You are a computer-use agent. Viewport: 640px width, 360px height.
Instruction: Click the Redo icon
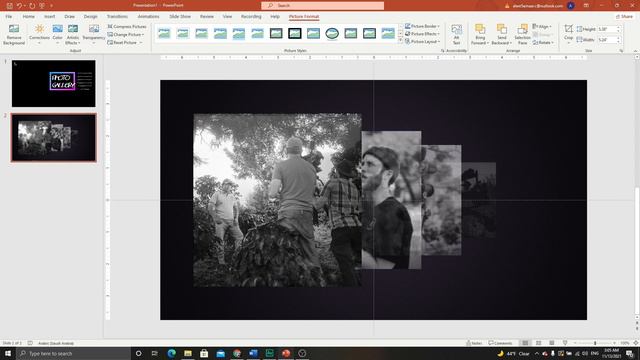click(32, 6)
